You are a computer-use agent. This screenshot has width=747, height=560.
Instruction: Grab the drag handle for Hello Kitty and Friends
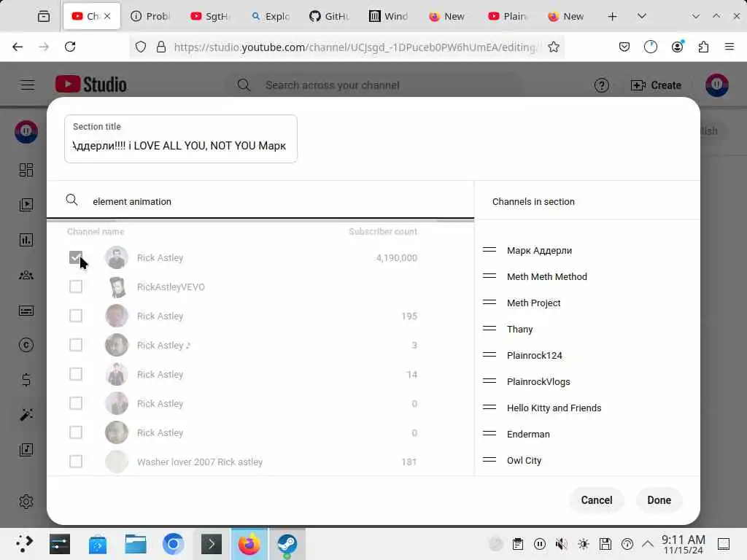point(489,407)
